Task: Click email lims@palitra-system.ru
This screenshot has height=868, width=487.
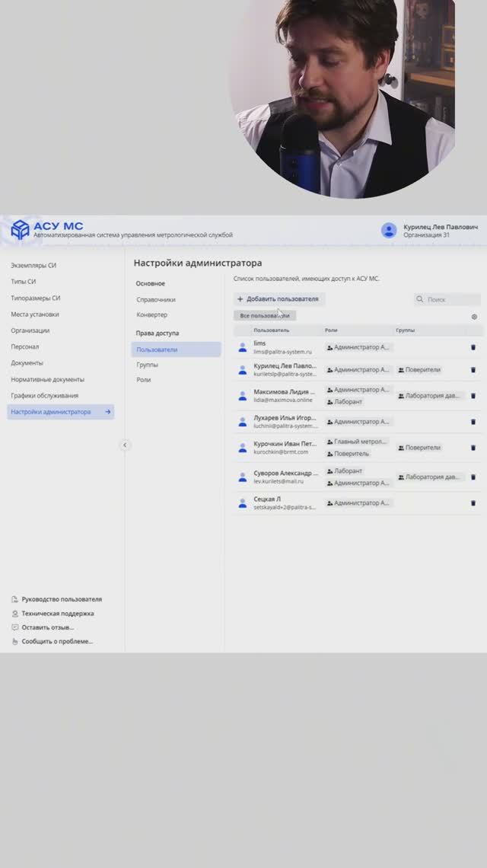Action: pyautogui.click(x=282, y=352)
